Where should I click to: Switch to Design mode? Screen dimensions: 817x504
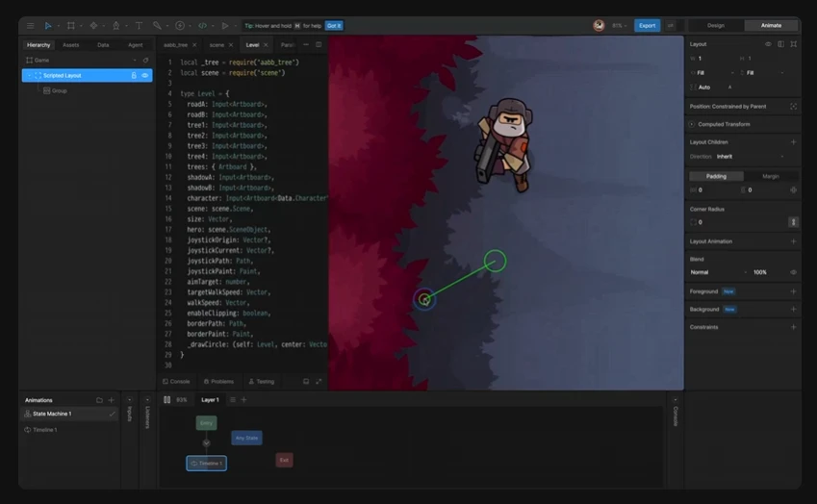(715, 26)
